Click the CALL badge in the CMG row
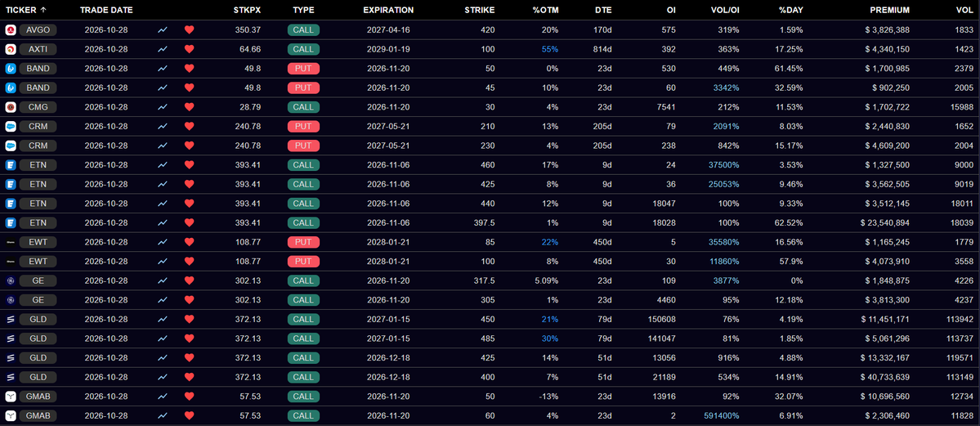 303,107
